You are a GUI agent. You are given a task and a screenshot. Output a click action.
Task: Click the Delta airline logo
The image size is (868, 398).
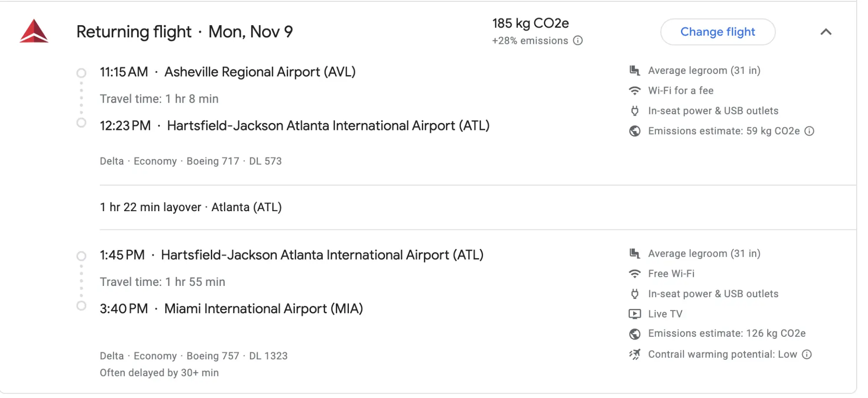click(34, 31)
